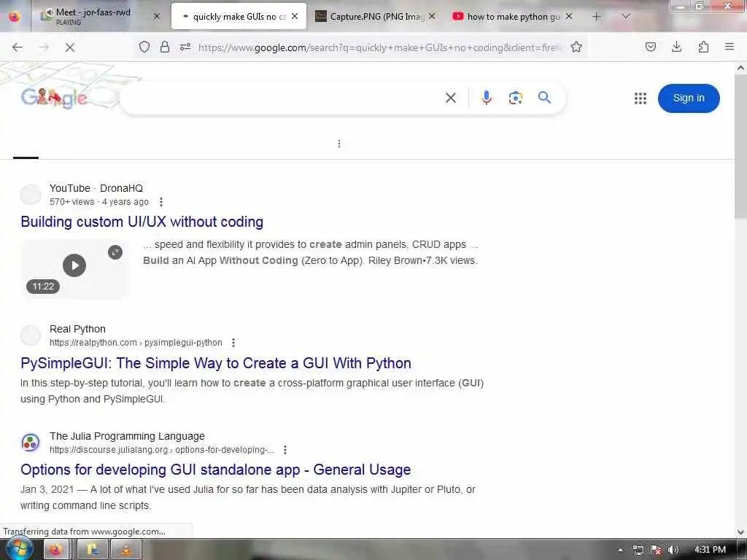Image resolution: width=747 pixels, height=560 pixels.
Task: Play the 11:22 video preview
Action: (74, 265)
